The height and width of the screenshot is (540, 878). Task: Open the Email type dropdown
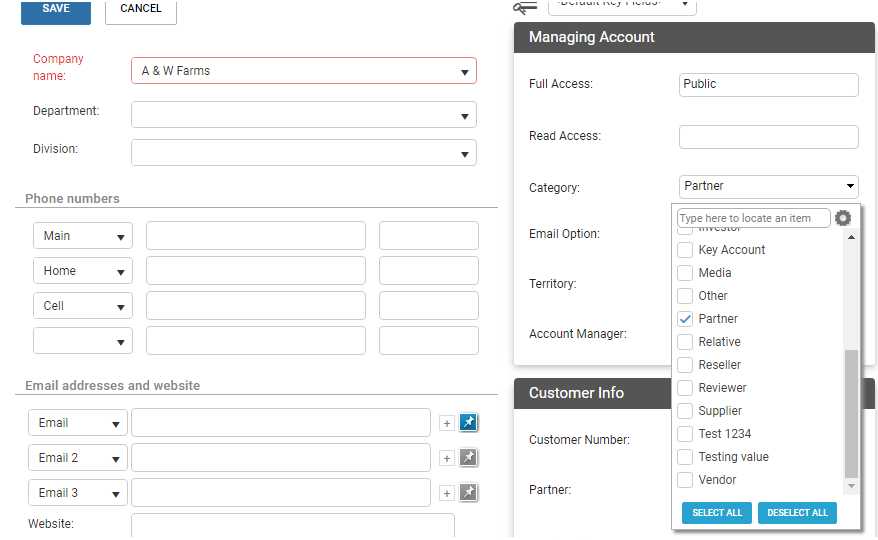78,423
